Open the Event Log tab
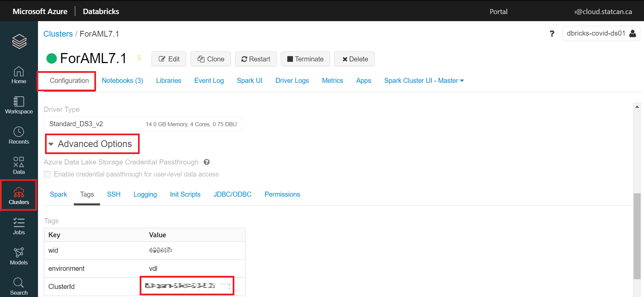Viewport: 644px width, 297px height. [209, 81]
